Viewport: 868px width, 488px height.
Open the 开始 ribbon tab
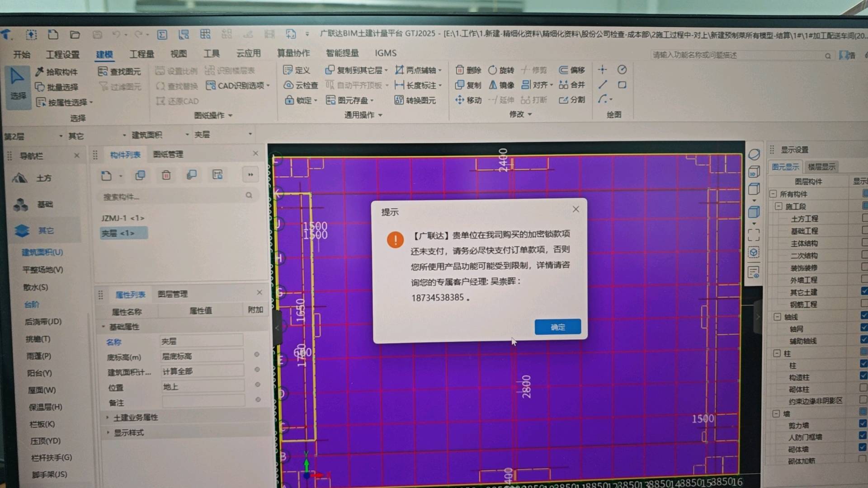click(22, 54)
